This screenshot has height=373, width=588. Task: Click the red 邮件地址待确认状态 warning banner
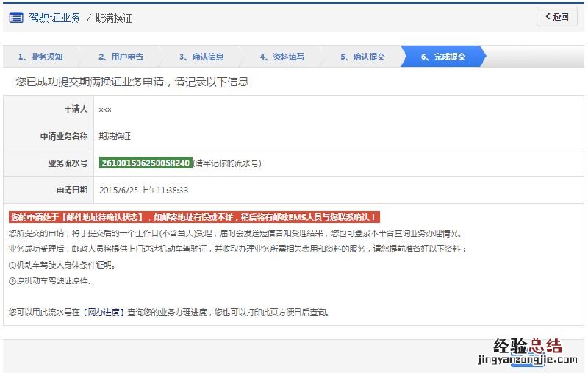click(194, 217)
